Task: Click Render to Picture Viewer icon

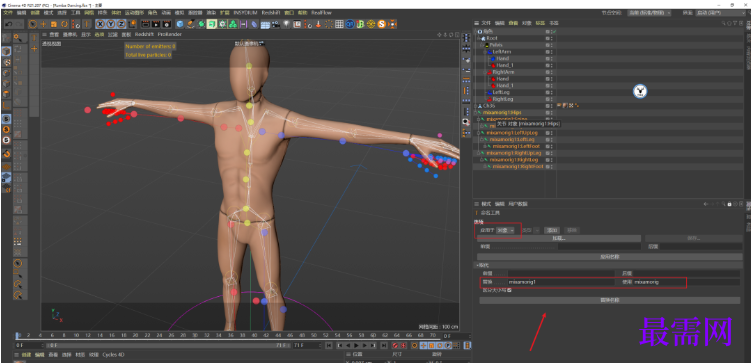Action: [156, 24]
